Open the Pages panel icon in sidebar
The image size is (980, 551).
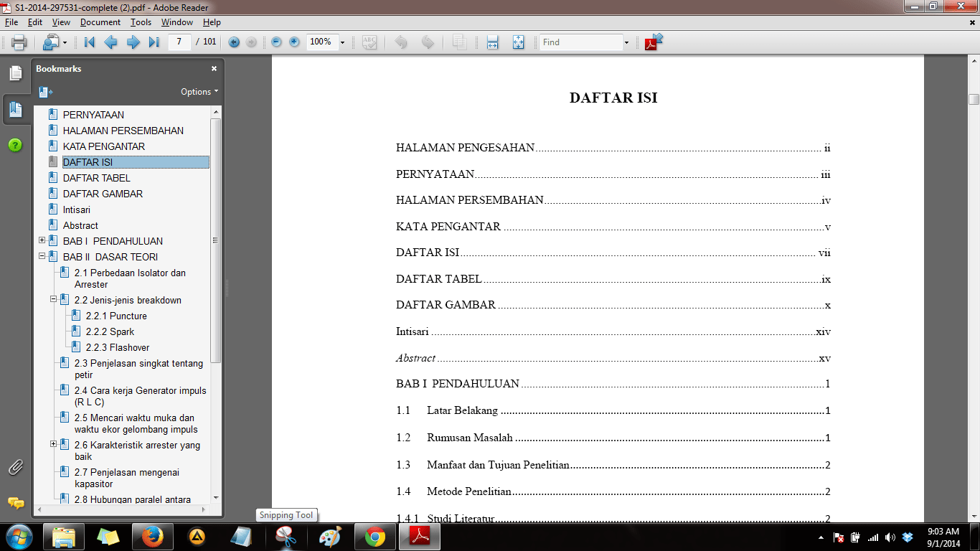[16, 71]
